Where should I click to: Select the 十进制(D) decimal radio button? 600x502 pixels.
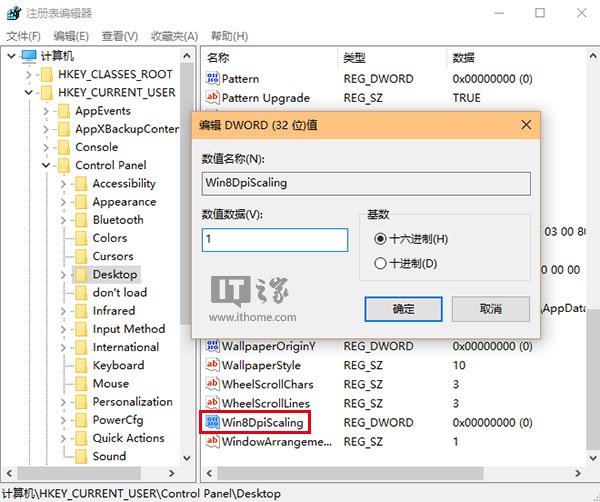[x=380, y=263]
